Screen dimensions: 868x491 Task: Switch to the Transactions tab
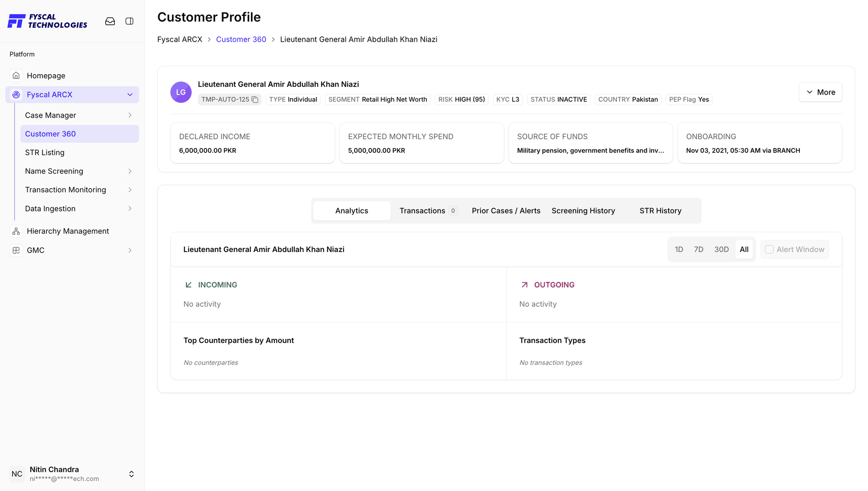[429, 211]
